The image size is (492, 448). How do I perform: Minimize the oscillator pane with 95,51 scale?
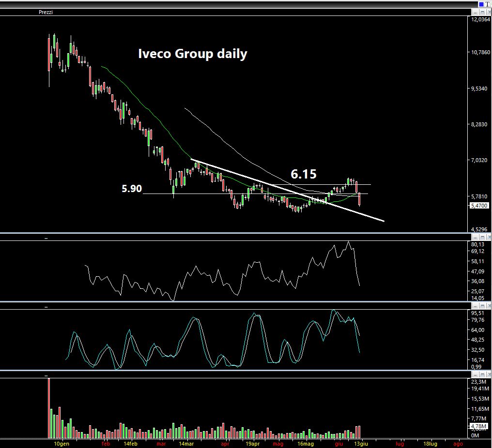point(475,306)
